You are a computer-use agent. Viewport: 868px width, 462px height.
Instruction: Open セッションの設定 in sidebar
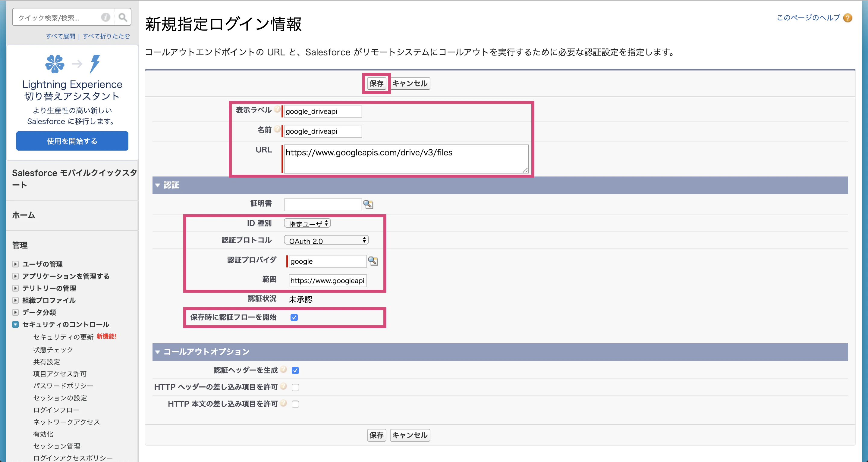pos(60,398)
